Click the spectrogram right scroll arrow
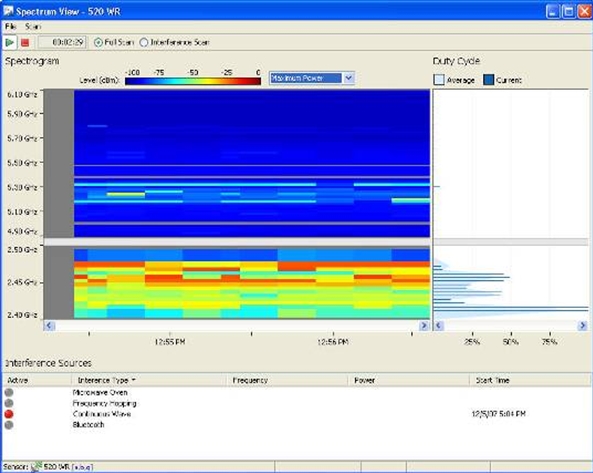Image resolution: width=593 pixels, height=473 pixels. click(x=424, y=326)
